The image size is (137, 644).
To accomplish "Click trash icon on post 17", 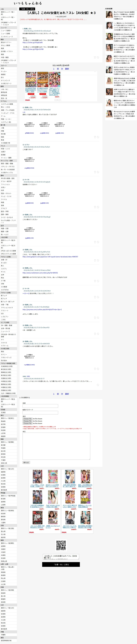I will 95,297.
